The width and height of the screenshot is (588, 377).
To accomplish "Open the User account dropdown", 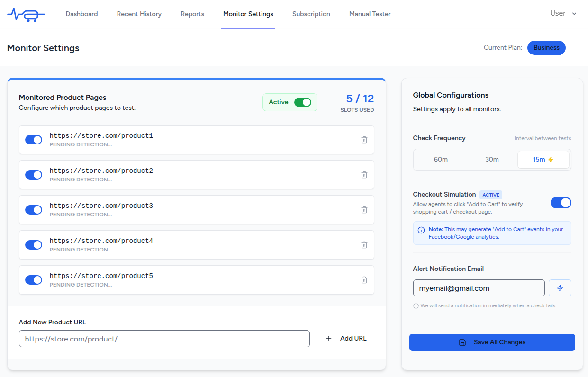I will coord(563,13).
